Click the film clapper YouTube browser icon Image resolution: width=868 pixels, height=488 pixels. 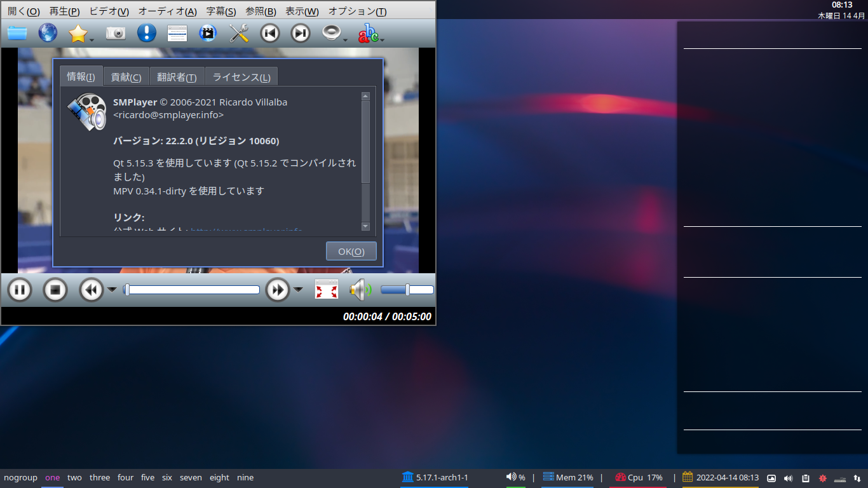(x=208, y=33)
